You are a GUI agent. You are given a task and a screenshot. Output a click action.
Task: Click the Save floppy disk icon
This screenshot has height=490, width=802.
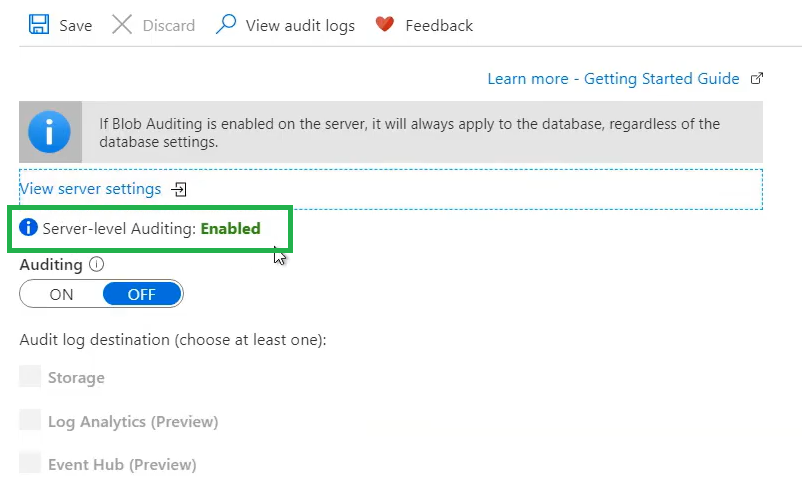point(39,25)
